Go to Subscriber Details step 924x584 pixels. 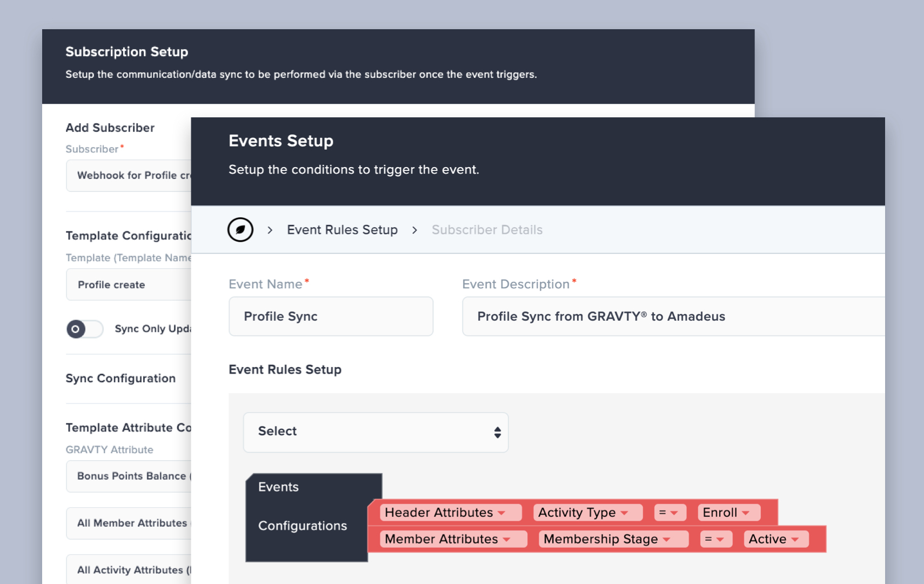487,230
